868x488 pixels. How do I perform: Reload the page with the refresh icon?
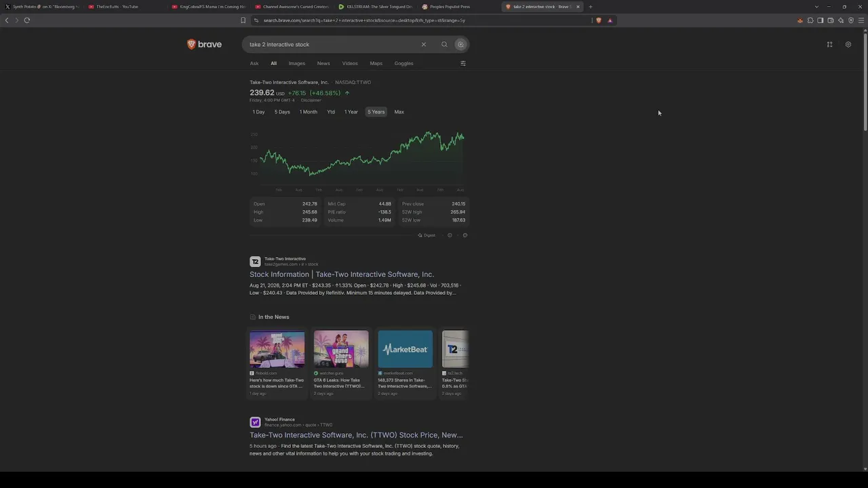click(27, 20)
